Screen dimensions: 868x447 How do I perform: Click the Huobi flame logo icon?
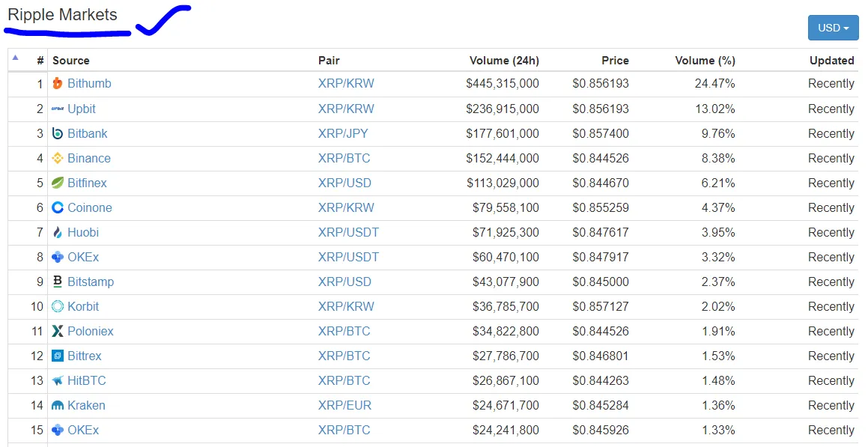click(x=58, y=232)
